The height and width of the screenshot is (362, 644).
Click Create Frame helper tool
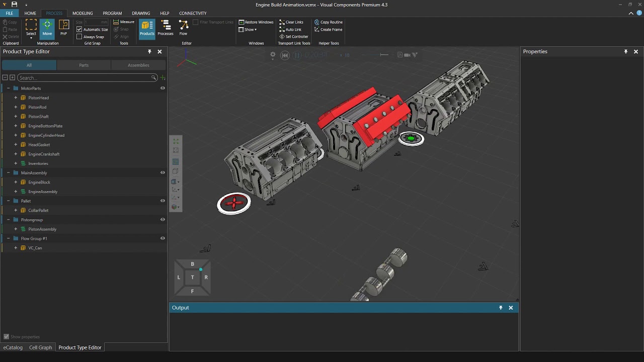328,30
